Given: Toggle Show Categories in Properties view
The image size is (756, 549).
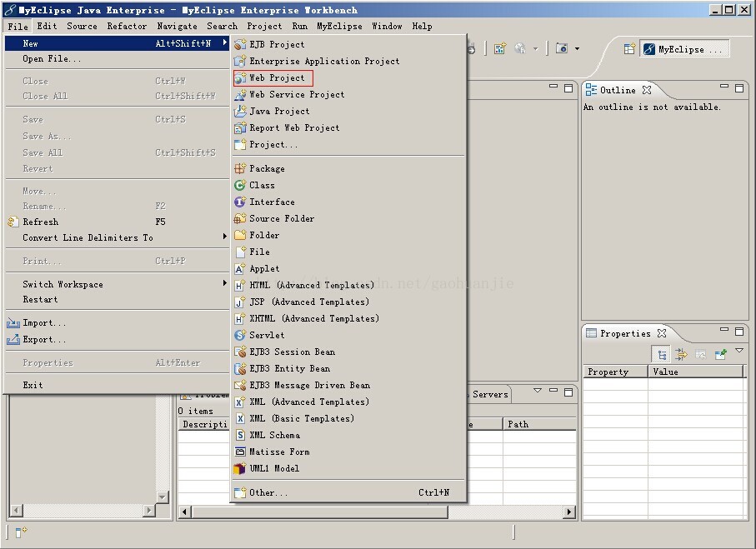Looking at the screenshot, I should tap(662, 355).
